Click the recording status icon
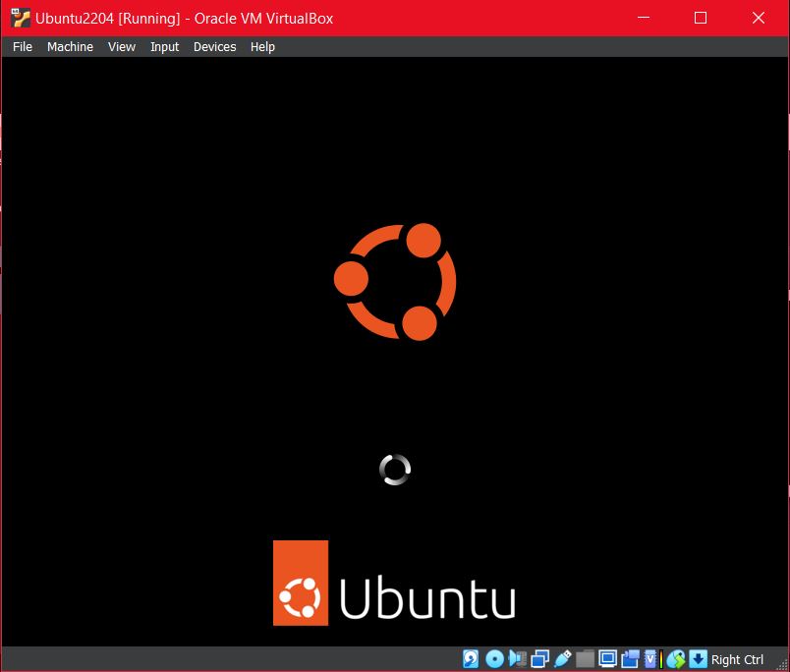Image resolution: width=790 pixels, height=672 pixels. pos(630,658)
